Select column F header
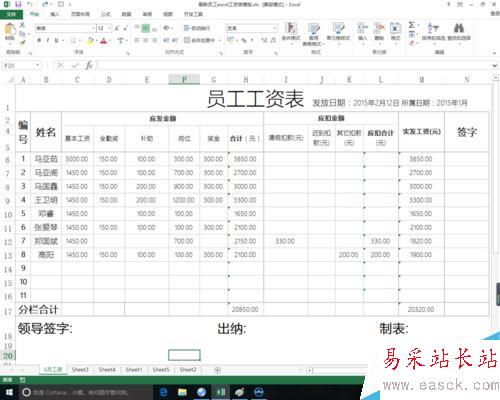Image resolution: width=500 pixels, height=400 pixels. (x=184, y=80)
